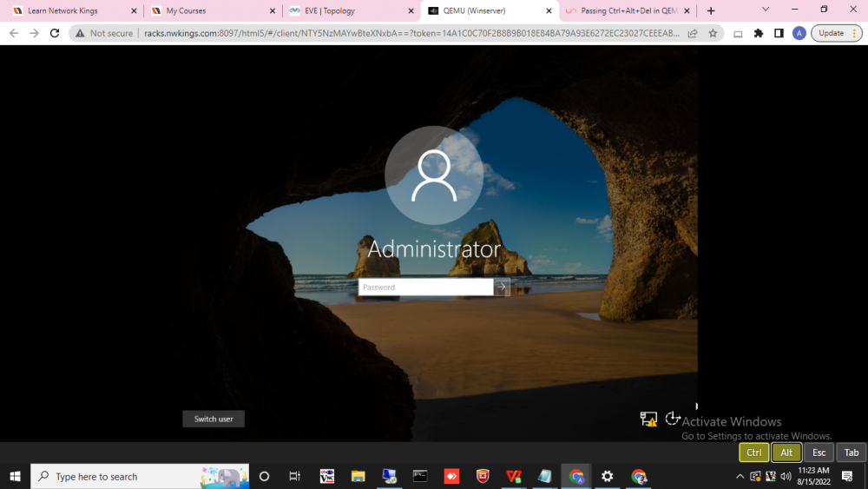Open Task View on the taskbar
The image size is (868, 489).
coord(295,476)
